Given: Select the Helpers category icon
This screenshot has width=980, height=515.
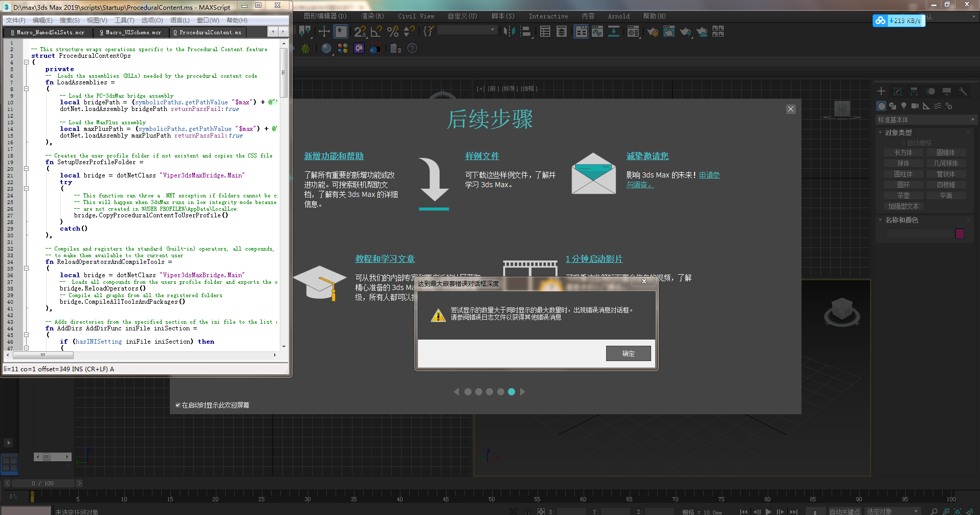Looking at the screenshot, I should 926,106.
